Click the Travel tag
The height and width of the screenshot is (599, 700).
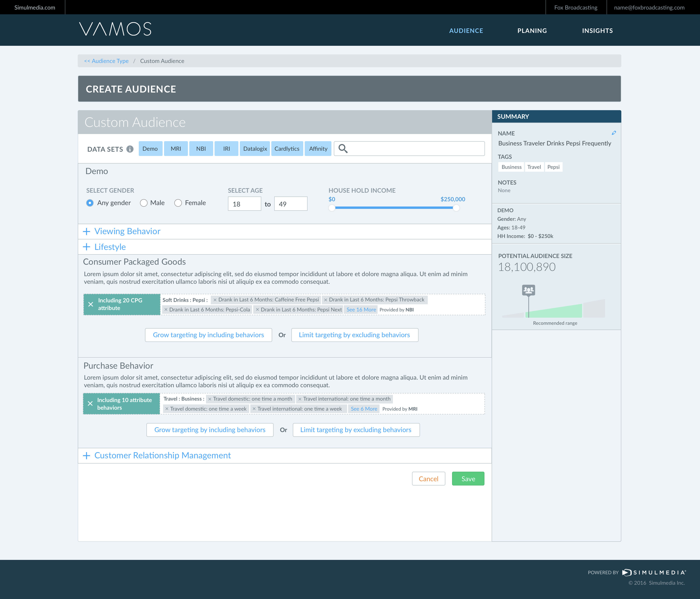point(534,167)
